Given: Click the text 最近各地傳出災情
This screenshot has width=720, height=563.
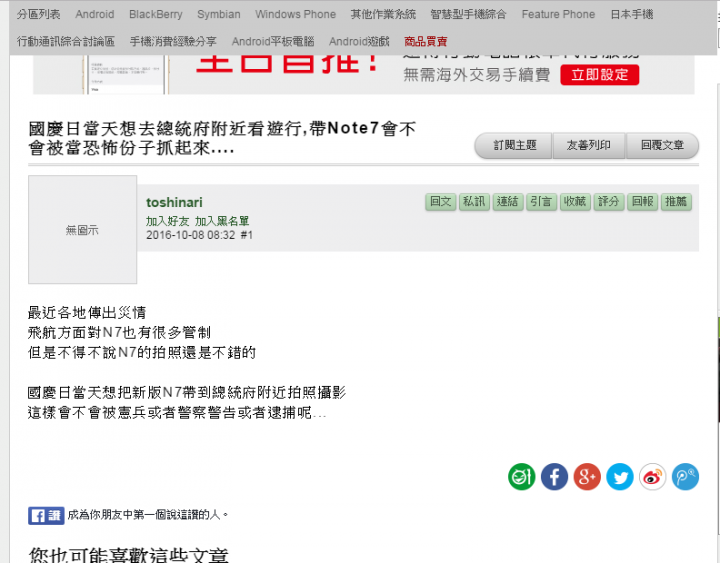Looking at the screenshot, I should (87, 313).
